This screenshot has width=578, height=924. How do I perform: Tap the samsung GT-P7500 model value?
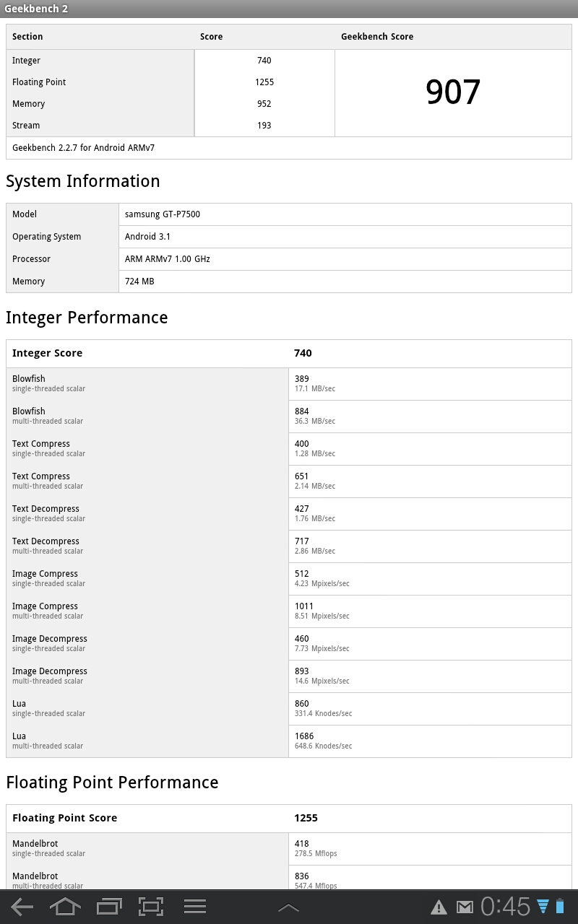pyautogui.click(x=163, y=214)
